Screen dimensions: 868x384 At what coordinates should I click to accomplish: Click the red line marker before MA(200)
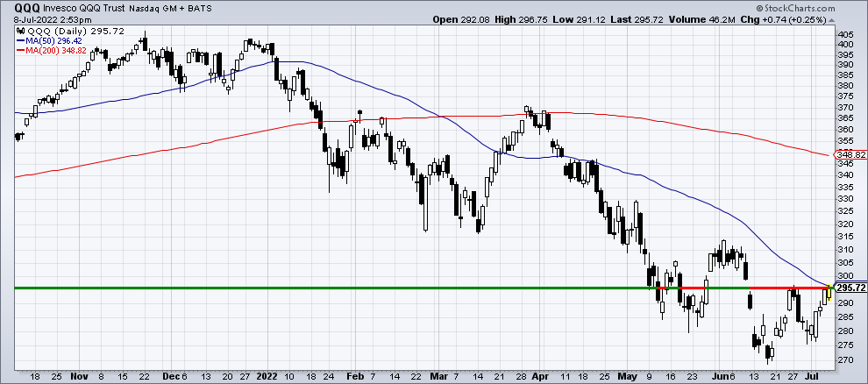(20, 50)
